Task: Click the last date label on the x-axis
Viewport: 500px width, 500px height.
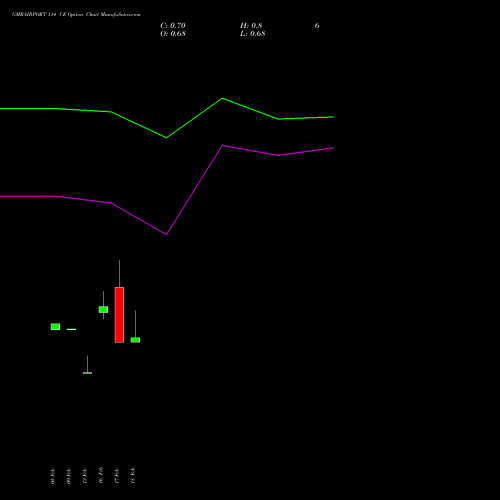Action: pos(133,475)
